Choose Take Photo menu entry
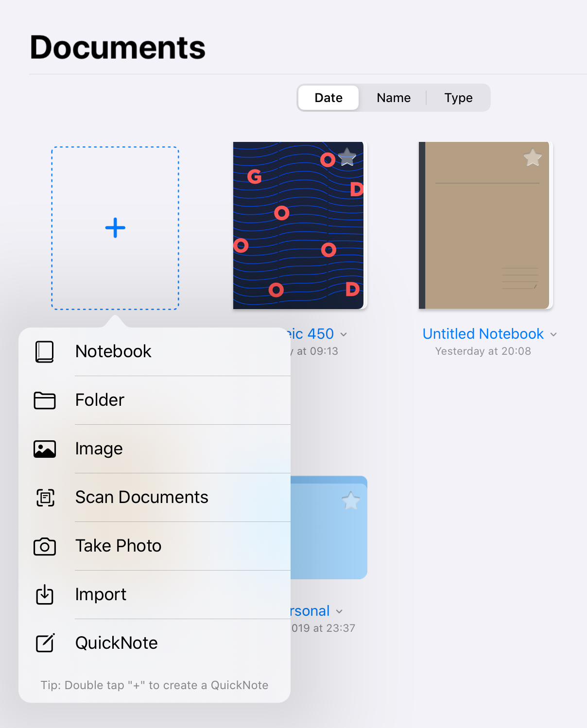Screen dimensions: 587x728 tap(155, 546)
